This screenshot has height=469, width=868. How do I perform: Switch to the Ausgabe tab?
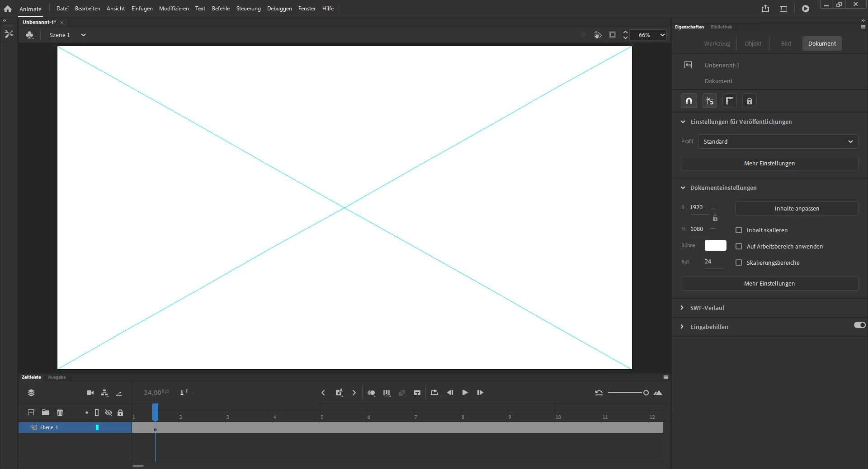pos(57,377)
